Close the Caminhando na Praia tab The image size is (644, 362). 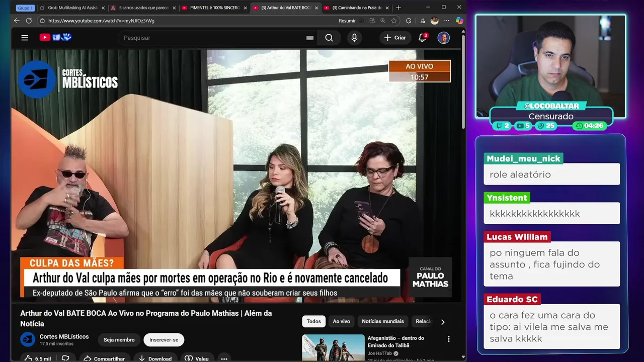[x=388, y=8]
